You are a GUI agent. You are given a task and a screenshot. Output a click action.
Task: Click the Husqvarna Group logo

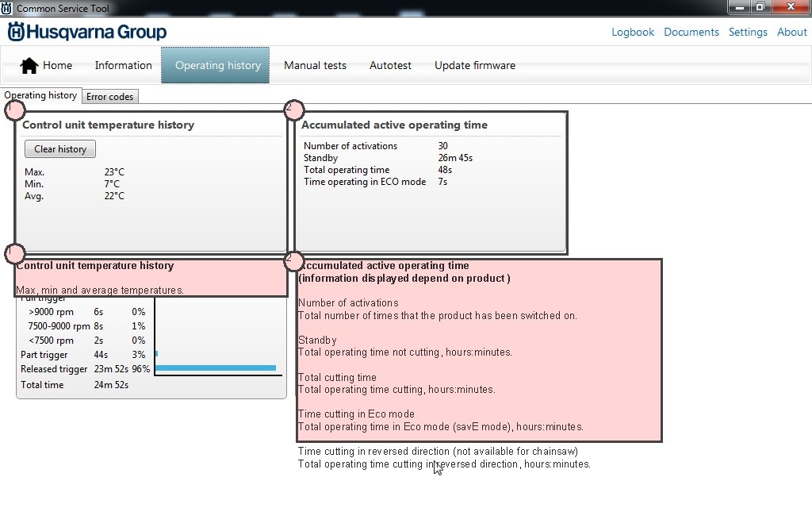pyautogui.click(x=87, y=32)
